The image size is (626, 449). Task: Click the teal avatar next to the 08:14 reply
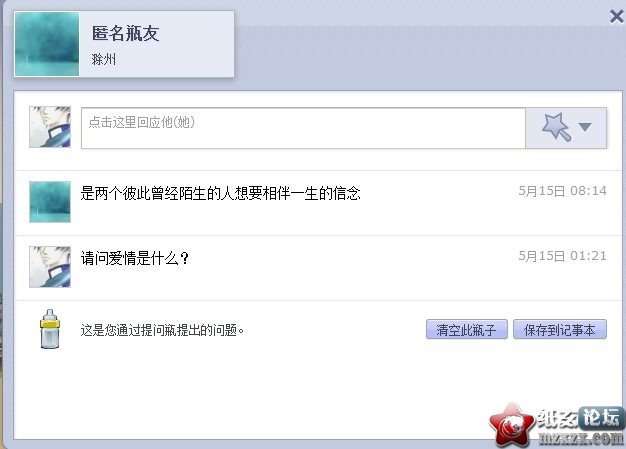(x=50, y=202)
